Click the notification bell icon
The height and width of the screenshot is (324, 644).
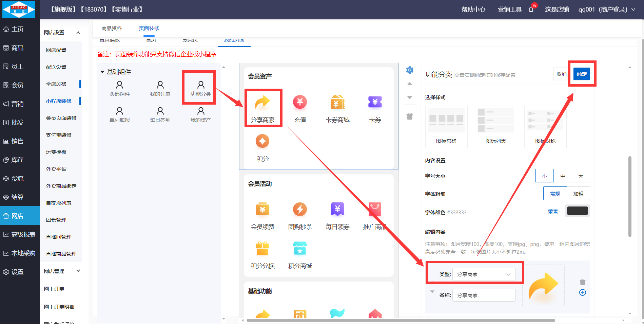pyautogui.click(x=531, y=10)
